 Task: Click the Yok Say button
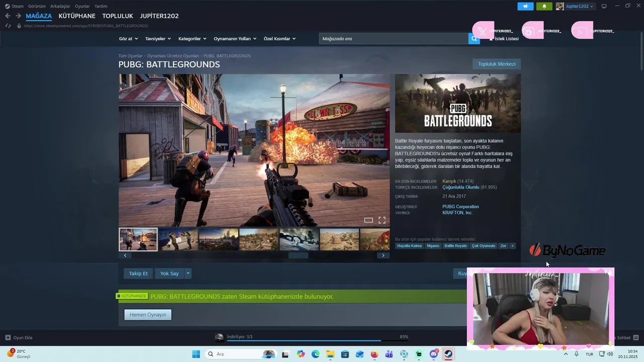[x=170, y=274]
